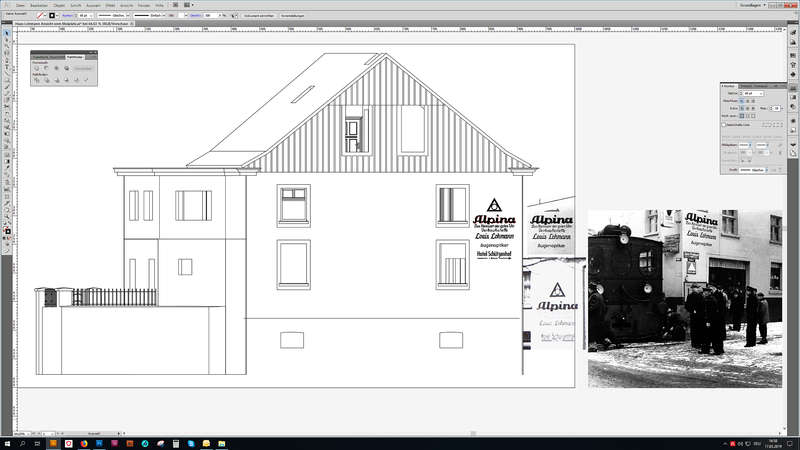Click the Minus Front shape mode icon
The image size is (800, 450).
tap(46, 68)
